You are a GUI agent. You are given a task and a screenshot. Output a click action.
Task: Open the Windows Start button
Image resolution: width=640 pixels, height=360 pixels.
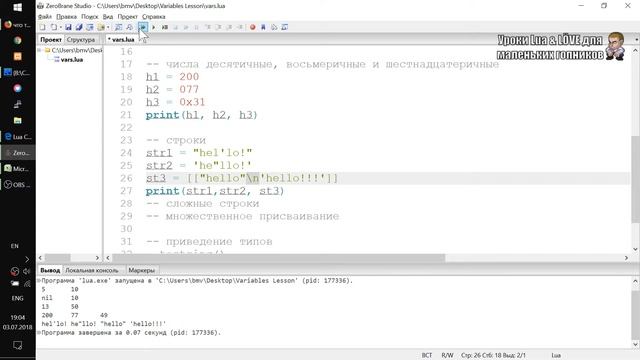[x=18, y=8]
